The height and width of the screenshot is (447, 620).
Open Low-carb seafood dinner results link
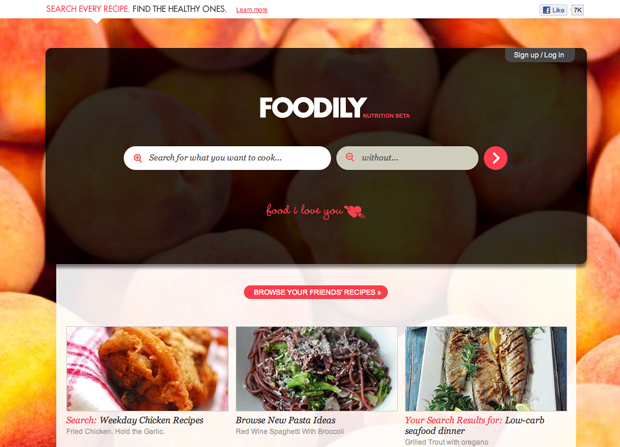(474, 426)
